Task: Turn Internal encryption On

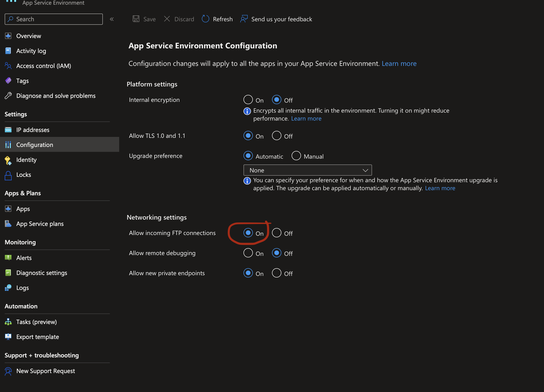Action: [x=248, y=100]
